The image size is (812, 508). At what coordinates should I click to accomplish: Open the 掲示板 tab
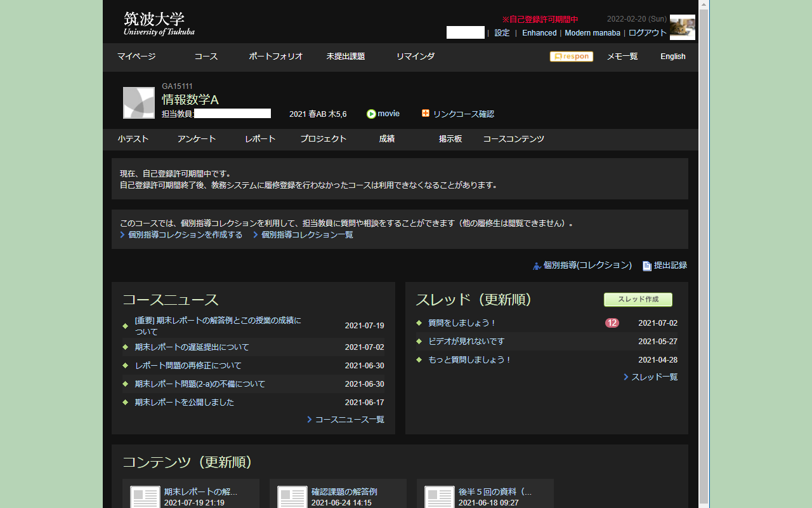pos(450,138)
